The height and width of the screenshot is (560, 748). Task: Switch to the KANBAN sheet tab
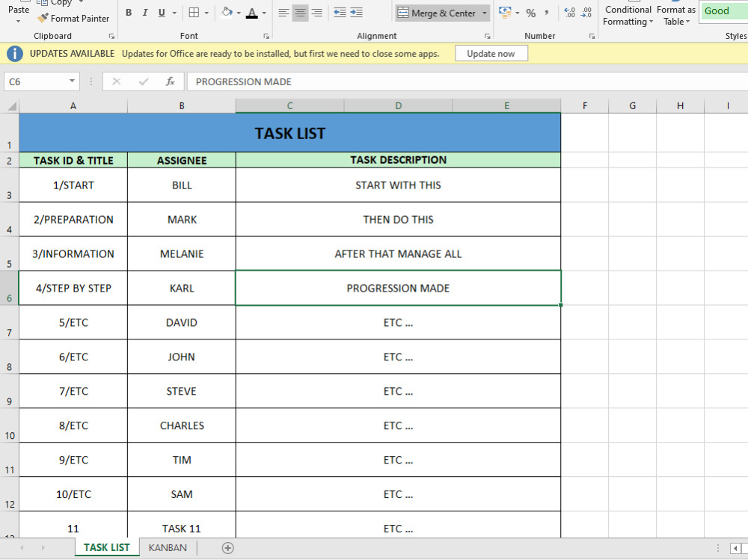click(166, 547)
